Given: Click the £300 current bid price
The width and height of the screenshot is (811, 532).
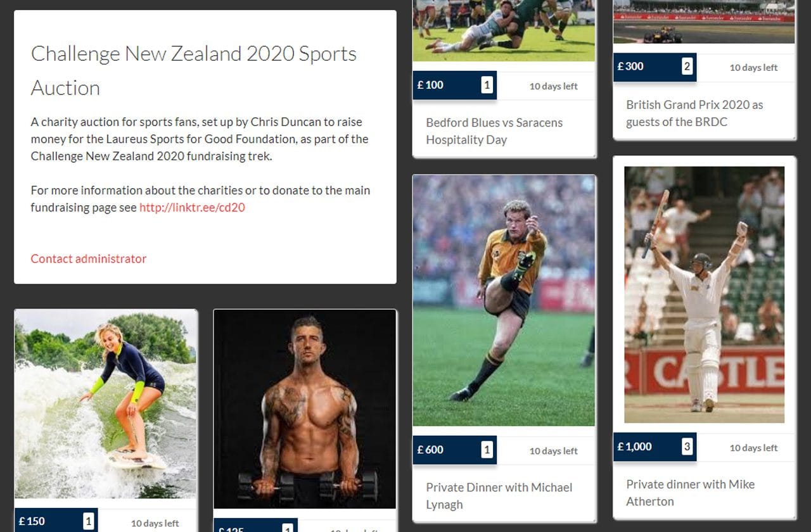Looking at the screenshot, I should coord(630,66).
